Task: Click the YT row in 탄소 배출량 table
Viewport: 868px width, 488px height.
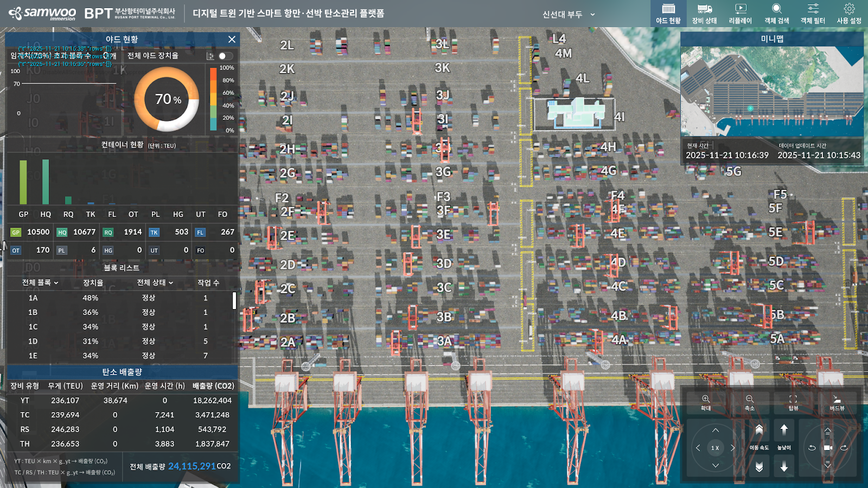Action: click(122, 401)
